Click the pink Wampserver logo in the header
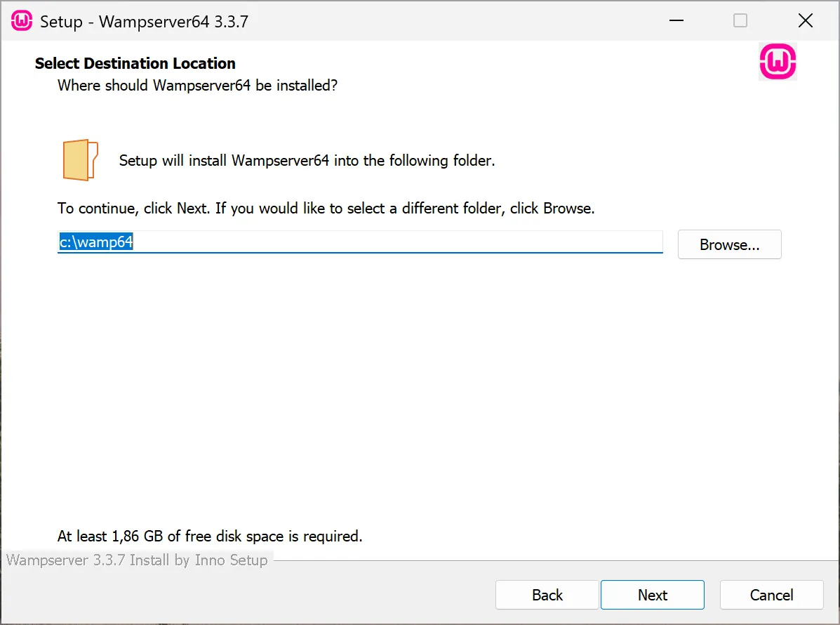This screenshot has width=840, height=625. pos(778,63)
